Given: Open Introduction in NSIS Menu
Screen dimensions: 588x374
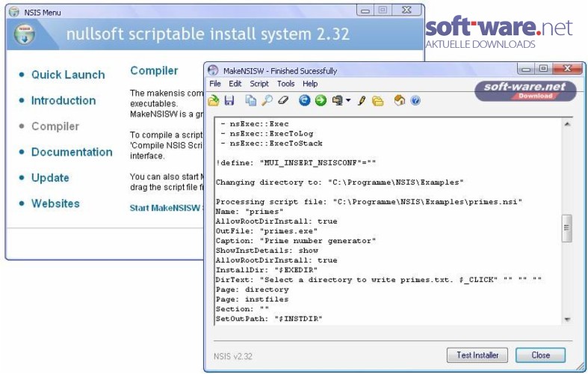Looking at the screenshot, I should (64, 101).
